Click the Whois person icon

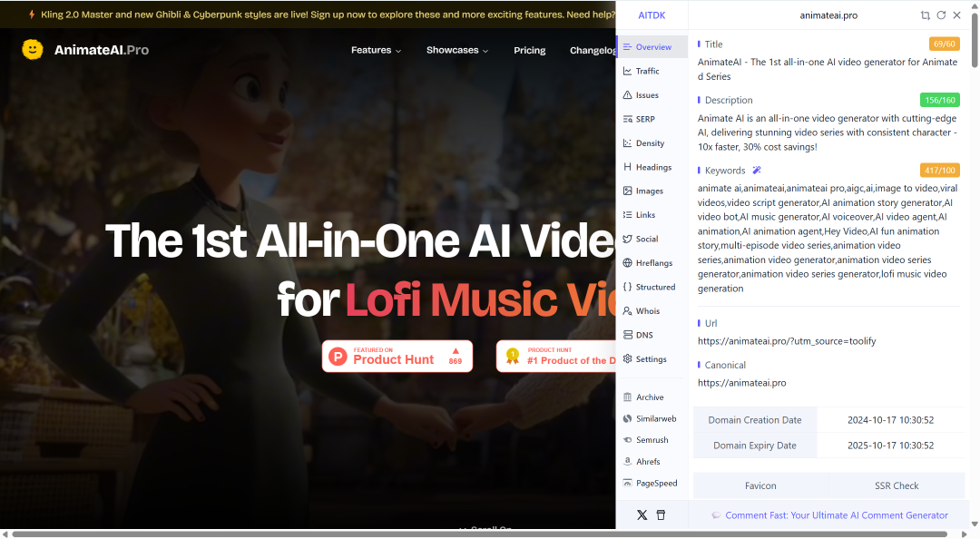coord(628,310)
